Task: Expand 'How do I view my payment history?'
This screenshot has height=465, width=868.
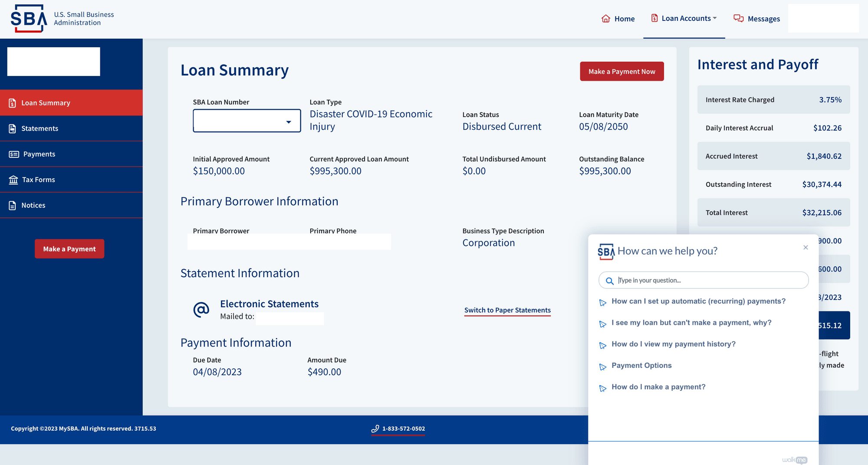Action: click(673, 344)
